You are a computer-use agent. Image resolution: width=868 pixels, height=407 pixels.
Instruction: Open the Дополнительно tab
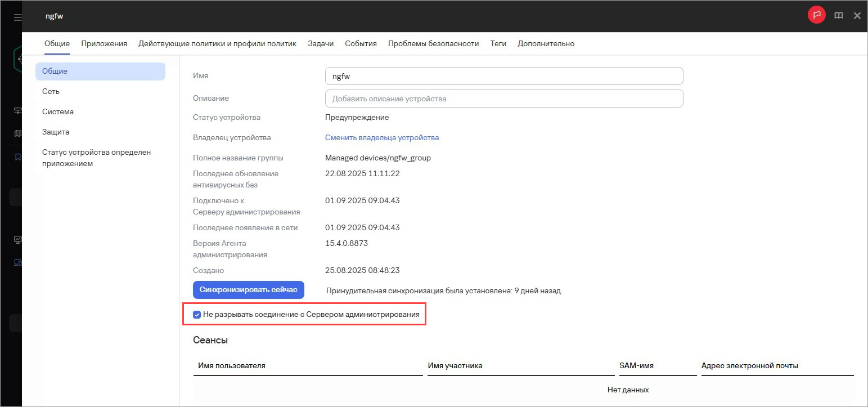pos(546,43)
